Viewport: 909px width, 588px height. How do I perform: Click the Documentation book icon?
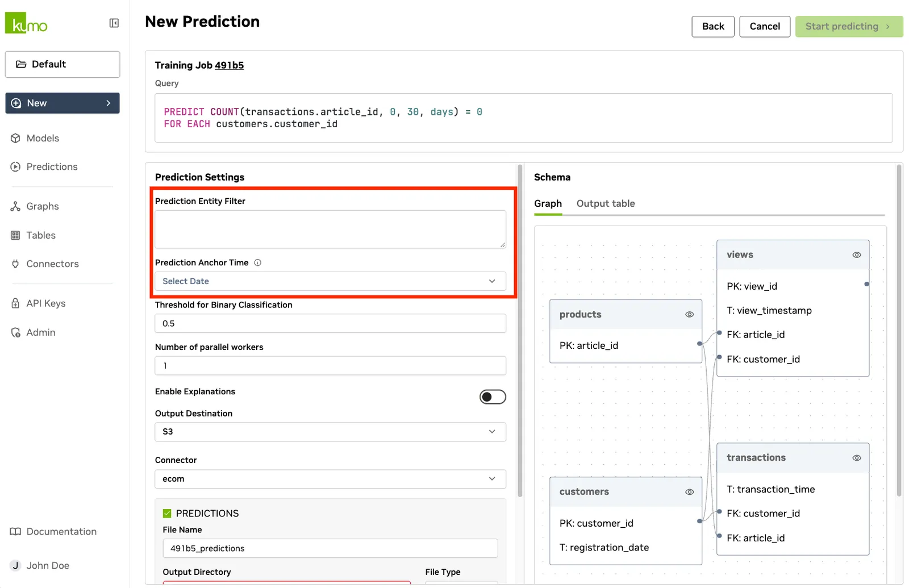[x=15, y=532]
